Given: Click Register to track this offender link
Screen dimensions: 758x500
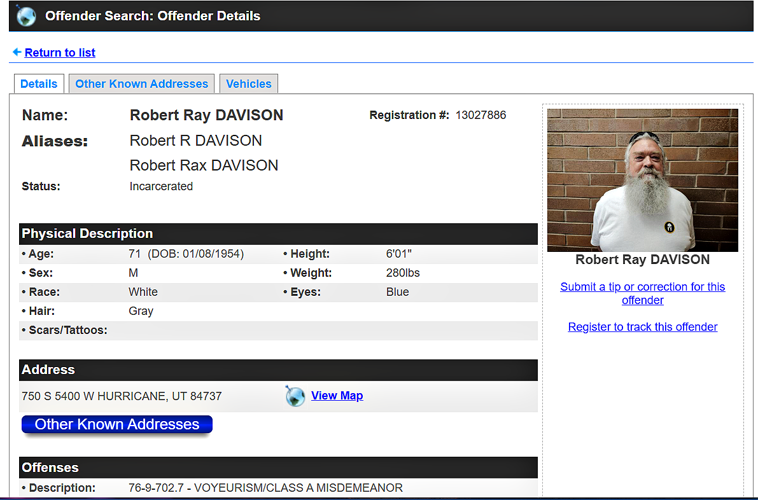Looking at the screenshot, I should 642,327.
